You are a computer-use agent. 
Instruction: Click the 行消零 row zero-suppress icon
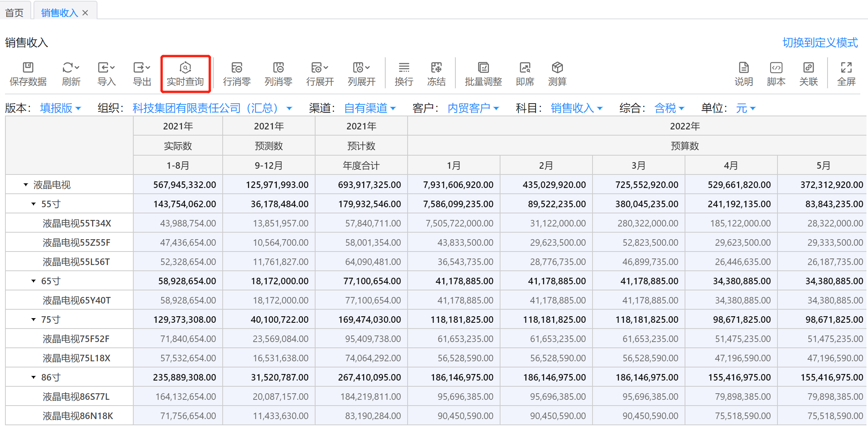[237, 68]
